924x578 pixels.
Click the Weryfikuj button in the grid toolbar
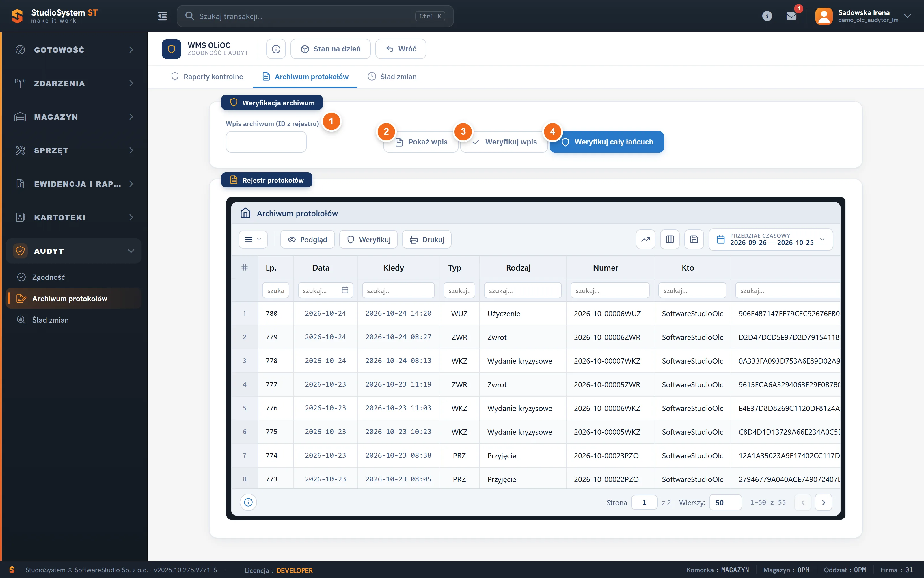click(x=368, y=240)
